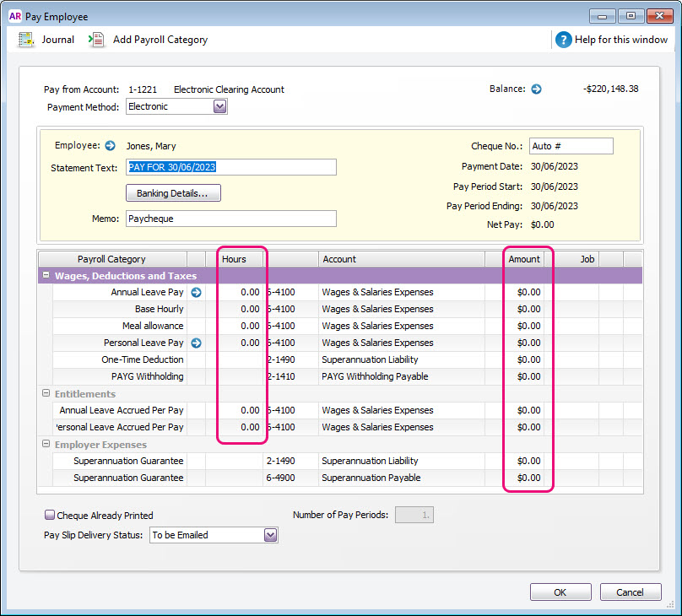The image size is (682, 616).
Task: Click the Banking Details button
Action: [x=173, y=193]
